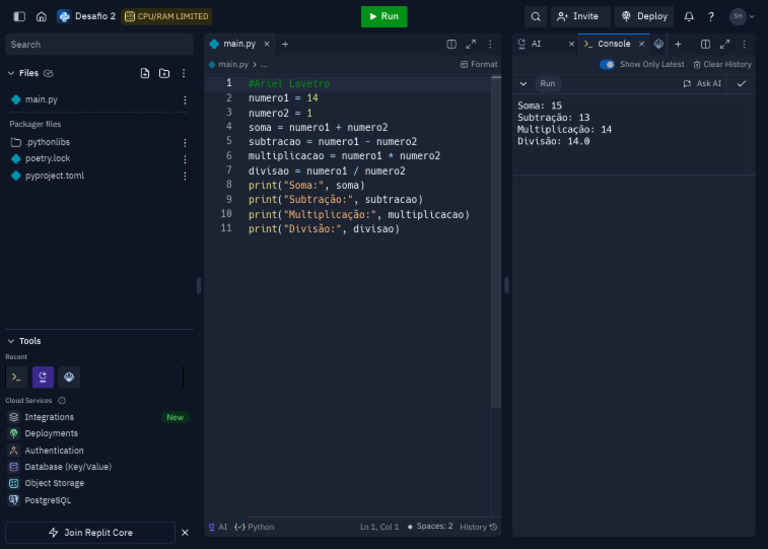The width and height of the screenshot is (768, 549).
Task: Show Cloud Services info icon
Action: coord(62,401)
